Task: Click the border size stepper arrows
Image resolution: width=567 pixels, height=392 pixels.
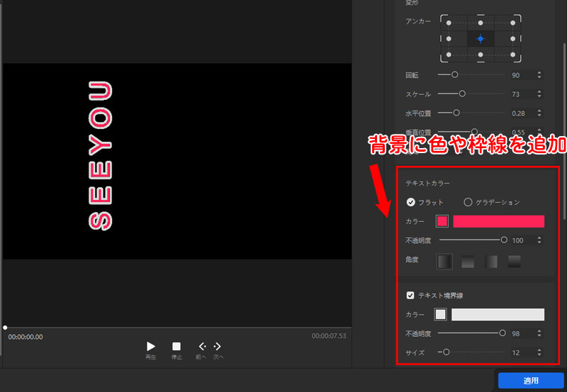Action: click(539, 352)
